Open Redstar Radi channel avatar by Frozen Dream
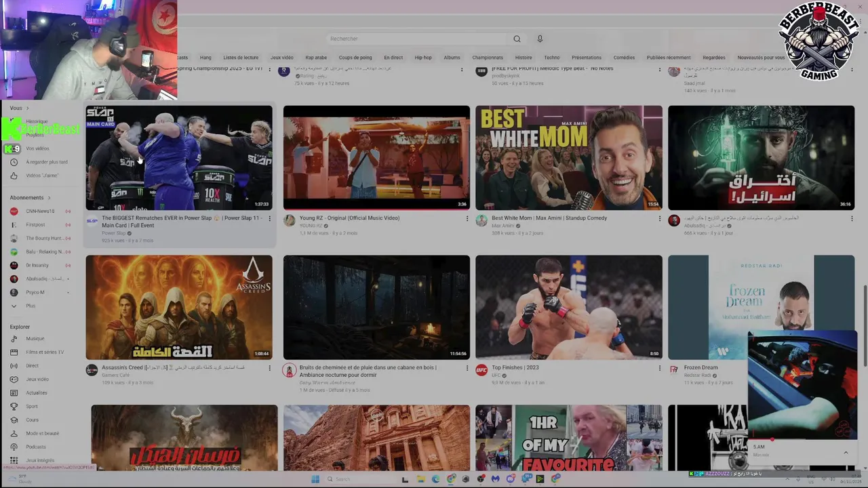868x488 pixels. coord(674,370)
